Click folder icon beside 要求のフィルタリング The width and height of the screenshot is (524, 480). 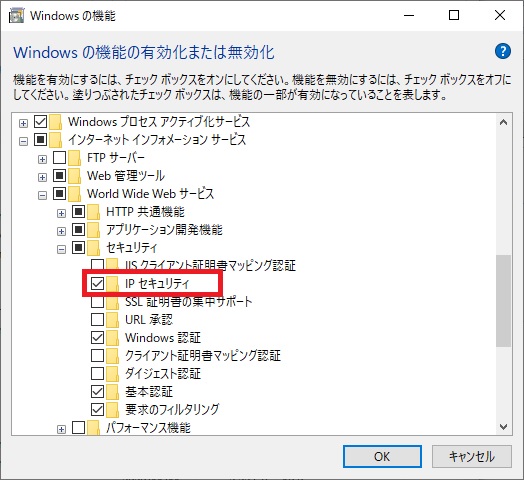113,410
